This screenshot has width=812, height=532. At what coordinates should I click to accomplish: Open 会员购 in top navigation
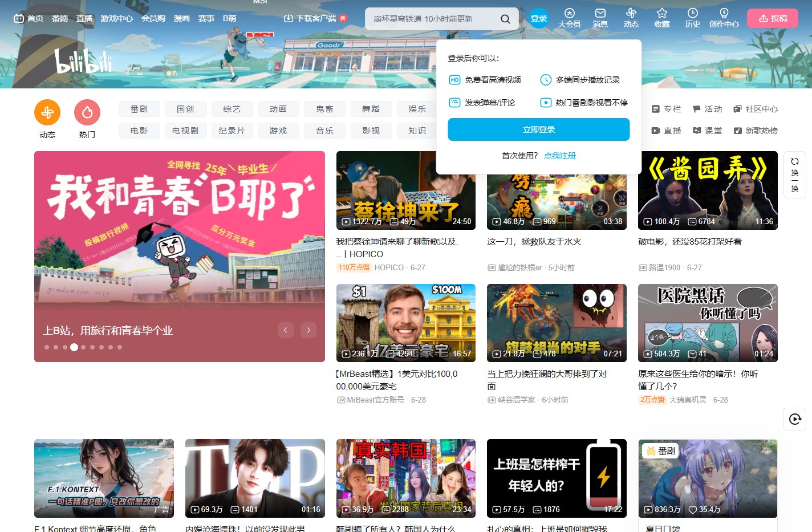tap(153, 18)
